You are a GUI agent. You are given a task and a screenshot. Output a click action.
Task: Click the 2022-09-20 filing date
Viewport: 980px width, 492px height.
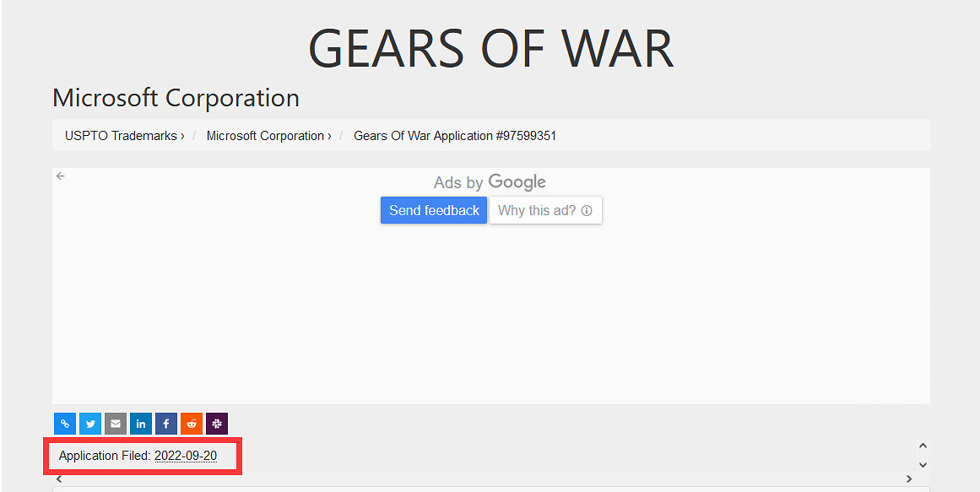point(186,456)
